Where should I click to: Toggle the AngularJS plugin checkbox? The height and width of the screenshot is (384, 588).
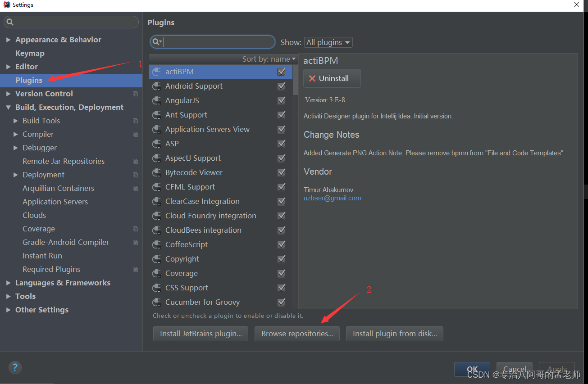tap(282, 100)
